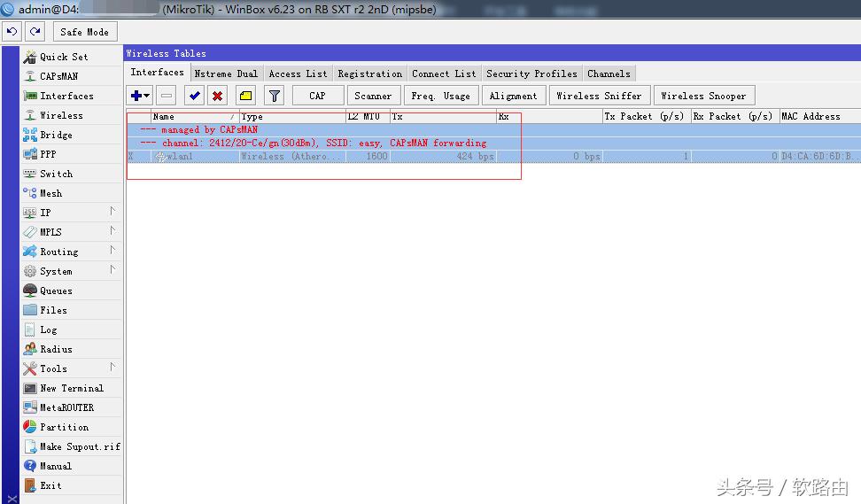Image resolution: width=861 pixels, height=504 pixels.
Task: Open Tools sidebar menu
Action: (72, 368)
